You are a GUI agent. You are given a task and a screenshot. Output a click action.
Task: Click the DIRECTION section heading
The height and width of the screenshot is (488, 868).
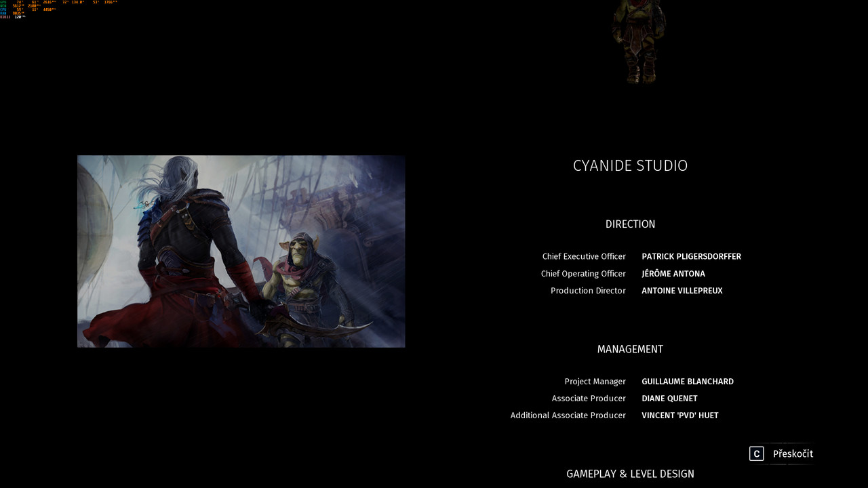[x=631, y=224]
